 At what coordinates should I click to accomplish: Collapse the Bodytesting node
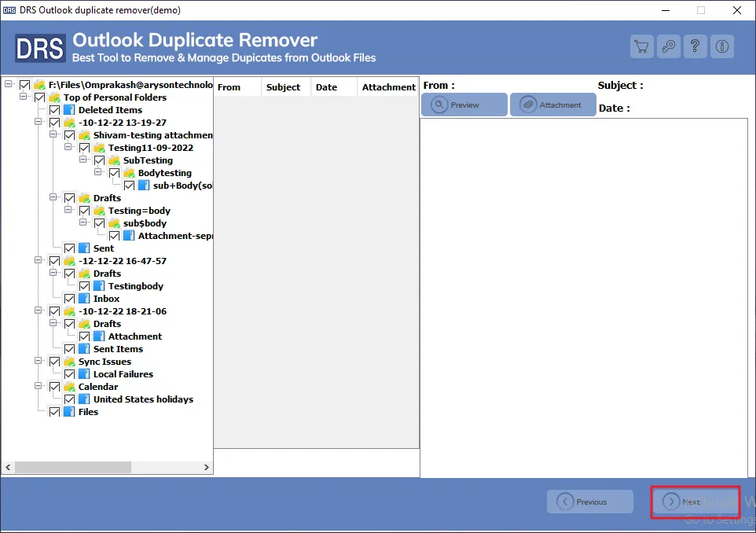[98, 171]
